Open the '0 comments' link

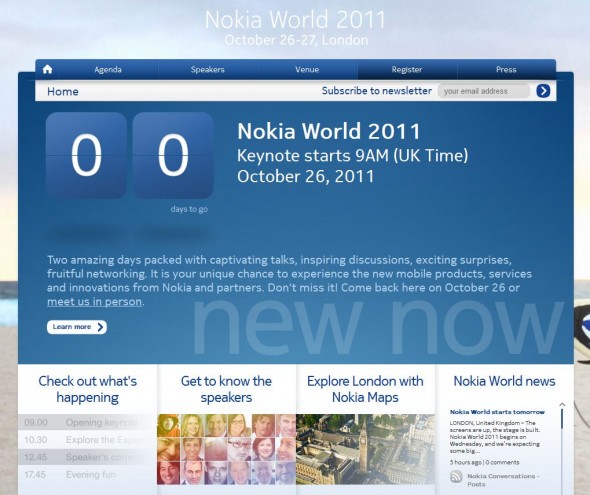502,462
